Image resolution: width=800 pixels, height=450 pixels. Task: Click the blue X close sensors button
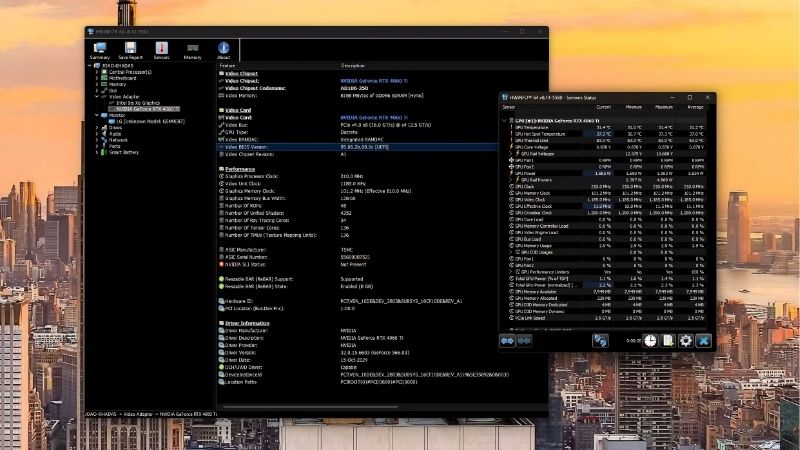tap(704, 341)
